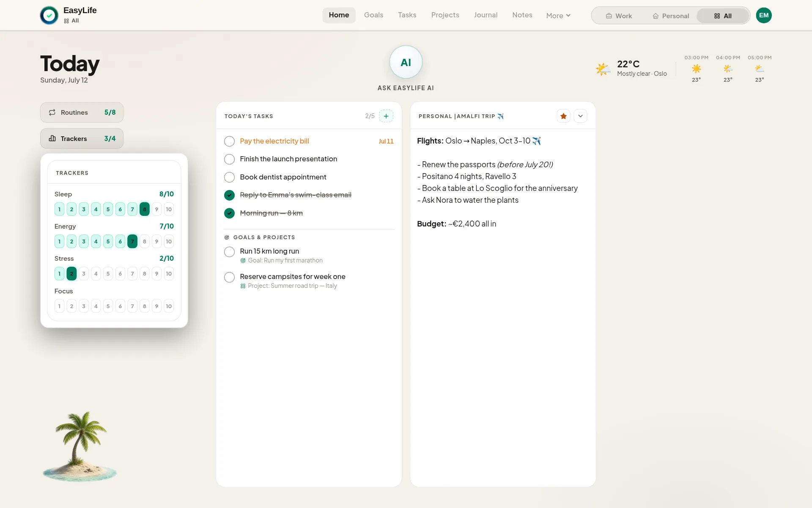Switch context to Work
The image size is (812, 508).
pyautogui.click(x=619, y=16)
